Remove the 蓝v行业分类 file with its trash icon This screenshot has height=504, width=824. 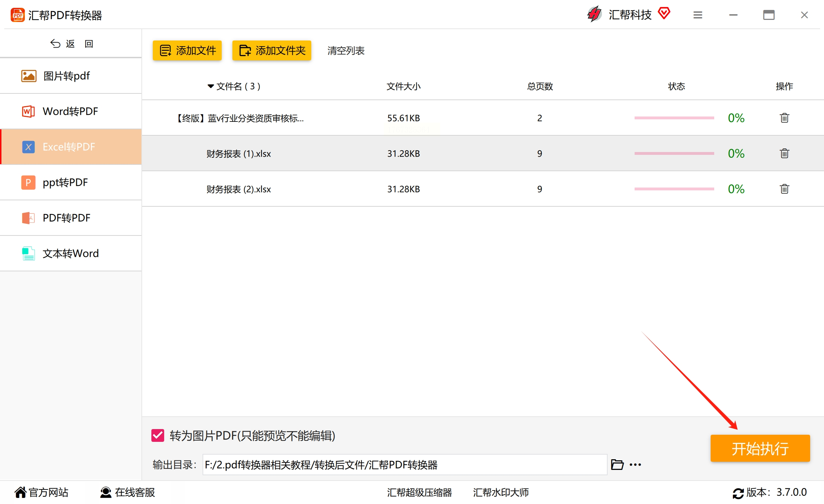784,118
